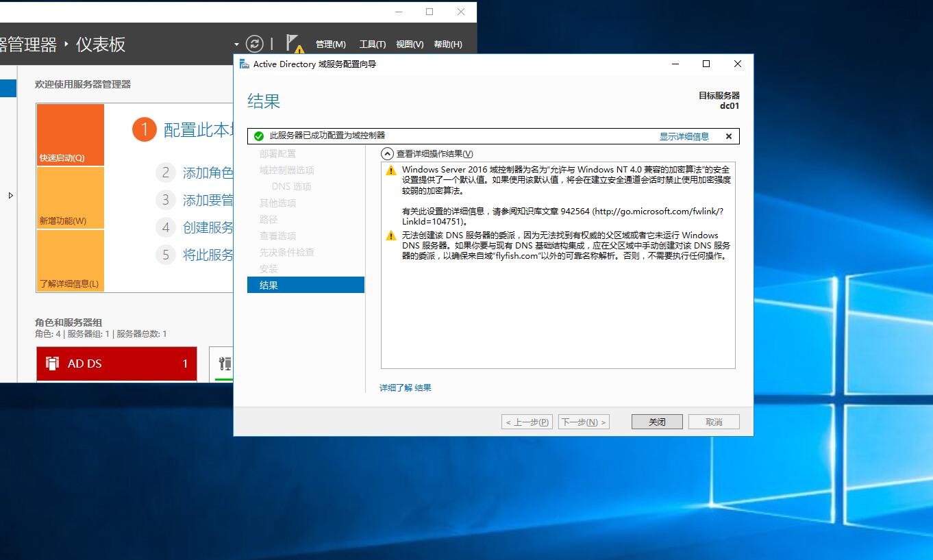Click the AD wizard title bar icon
Image resolution: width=933 pixels, height=560 pixels.
pyautogui.click(x=244, y=64)
